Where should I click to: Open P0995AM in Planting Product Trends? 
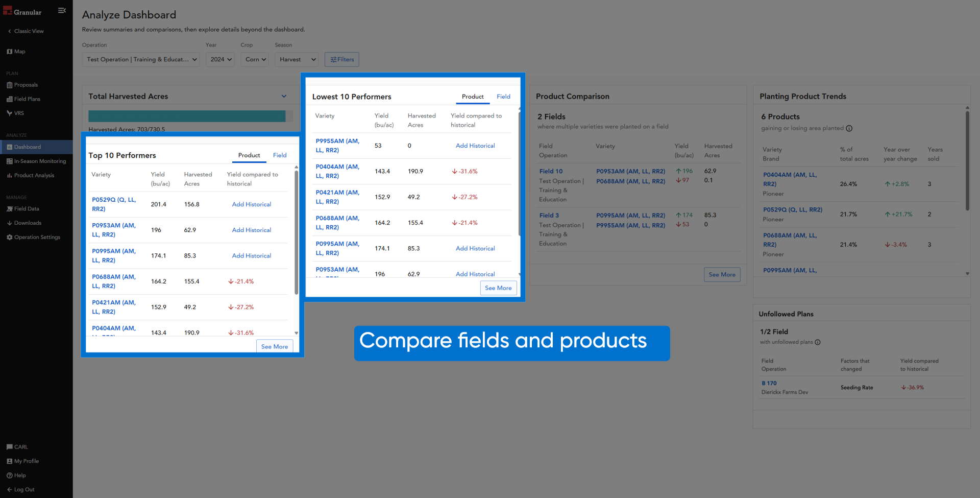790,270
